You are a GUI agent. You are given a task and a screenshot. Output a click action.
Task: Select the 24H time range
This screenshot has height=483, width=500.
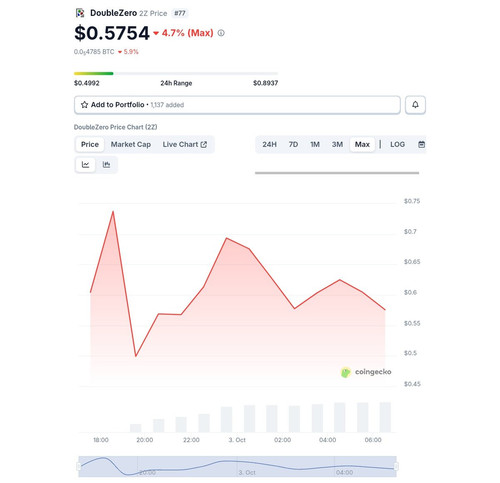269,144
